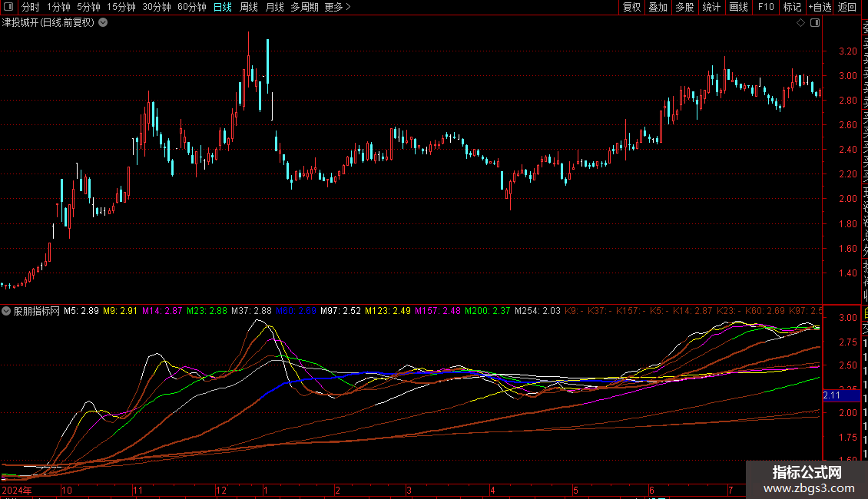Click the 返回 back button
The height and width of the screenshot is (499, 868).
pos(847,7)
